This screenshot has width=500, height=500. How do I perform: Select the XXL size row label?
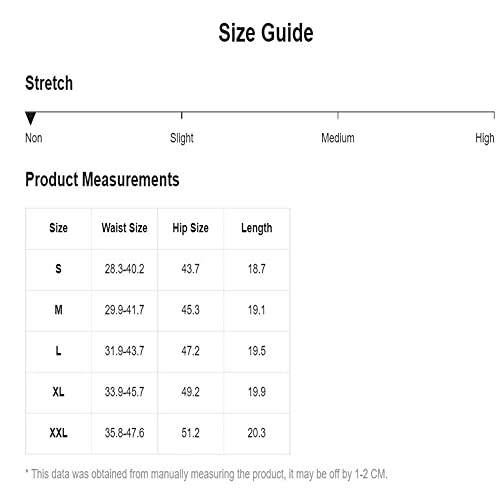[x=58, y=433]
